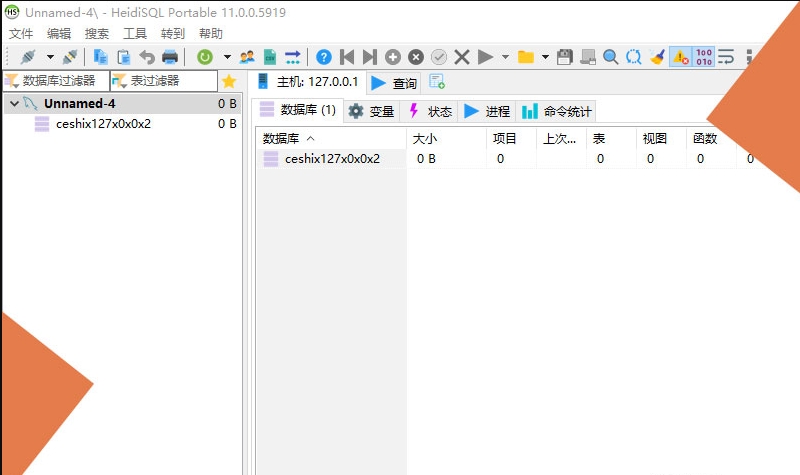Click the Cancel editing X icon
The image size is (800, 475).
pyautogui.click(x=462, y=57)
